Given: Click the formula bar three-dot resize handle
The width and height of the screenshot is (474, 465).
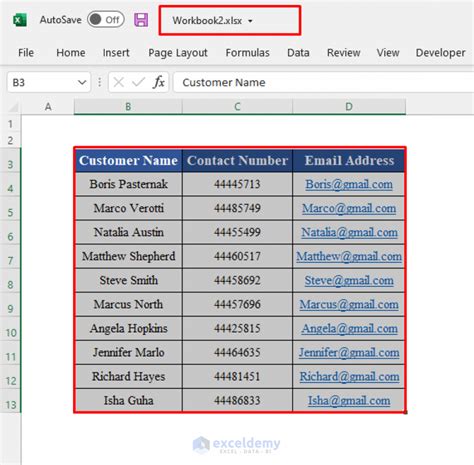Looking at the screenshot, I should (x=99, y=82).
